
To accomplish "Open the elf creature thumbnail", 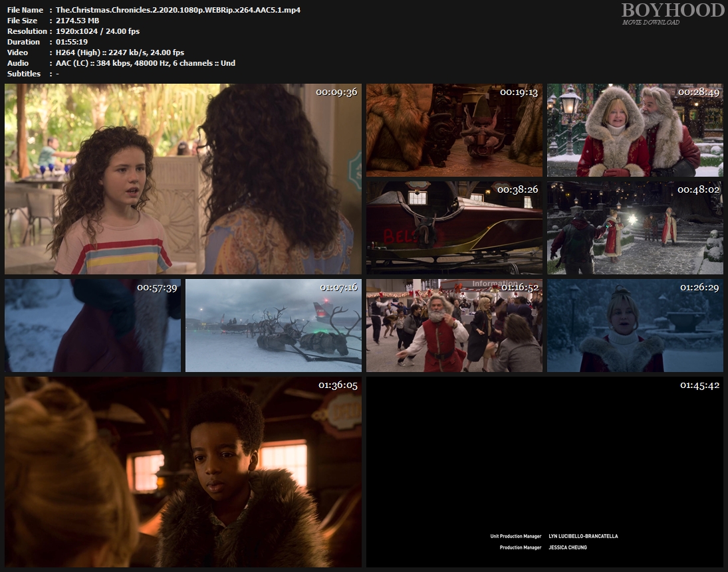I will (454, 130).
